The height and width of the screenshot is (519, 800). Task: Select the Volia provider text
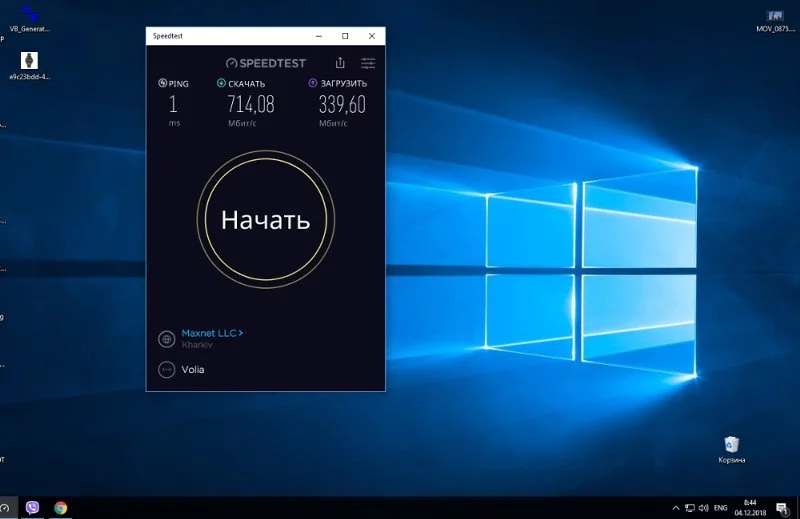click(193, 369)
